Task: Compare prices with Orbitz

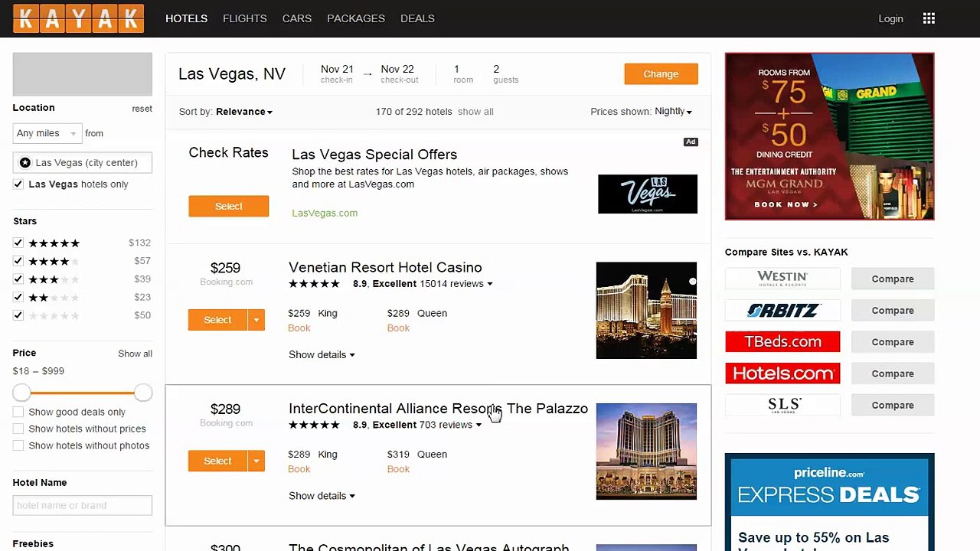Action: (x=893, y=310)
